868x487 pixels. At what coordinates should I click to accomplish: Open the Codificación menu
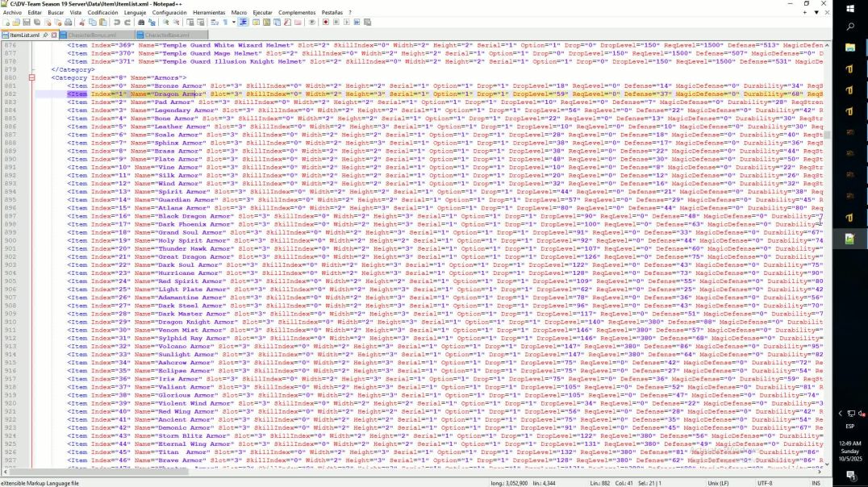pyautogui.click(x=102, y=13)
